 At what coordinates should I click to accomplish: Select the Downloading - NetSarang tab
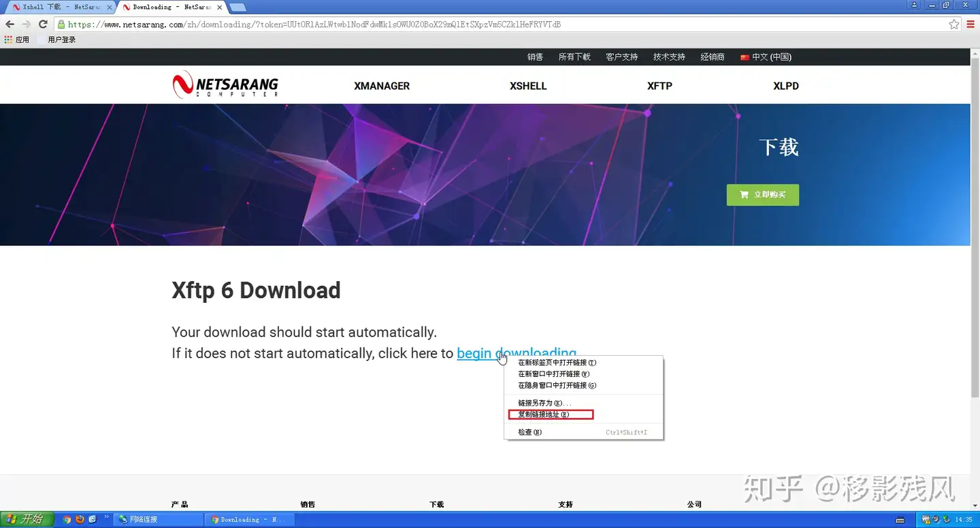pos(171,7)
